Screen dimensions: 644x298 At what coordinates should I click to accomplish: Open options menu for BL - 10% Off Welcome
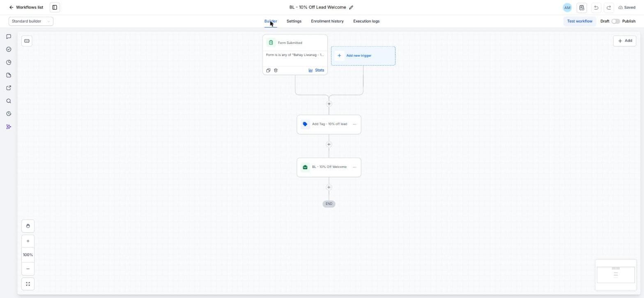coord(354,167)
